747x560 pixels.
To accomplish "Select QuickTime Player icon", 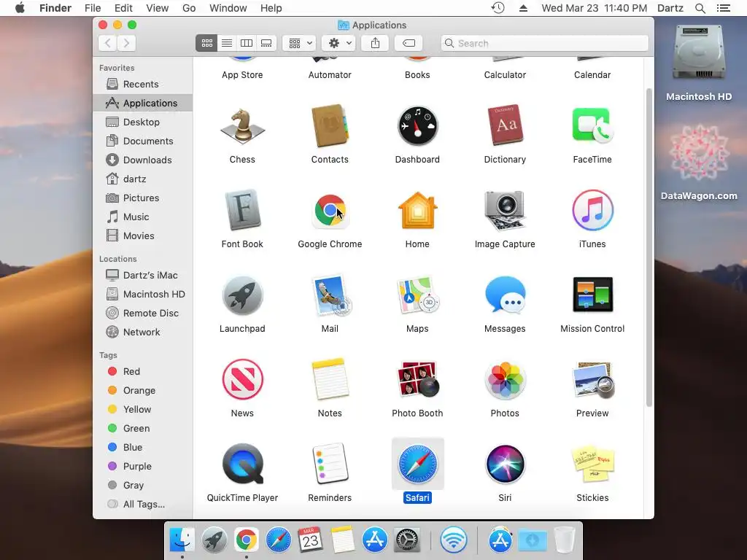I will tap(242, 464).
